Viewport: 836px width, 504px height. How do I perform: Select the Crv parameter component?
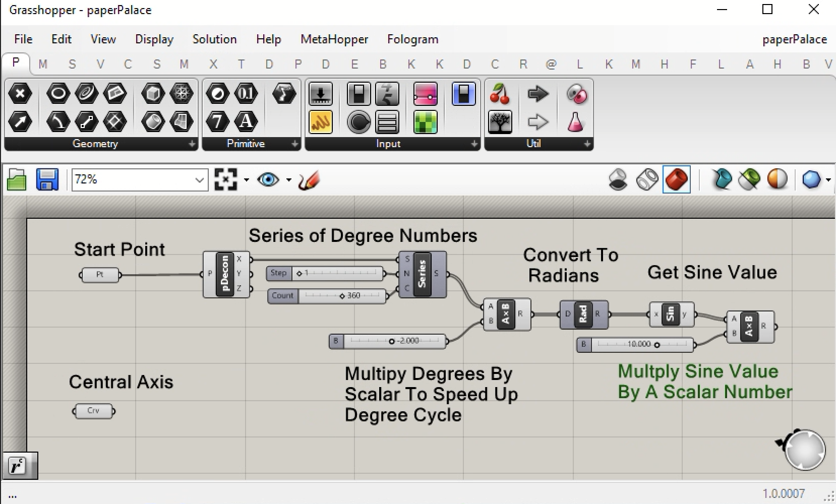click(93, 411)
